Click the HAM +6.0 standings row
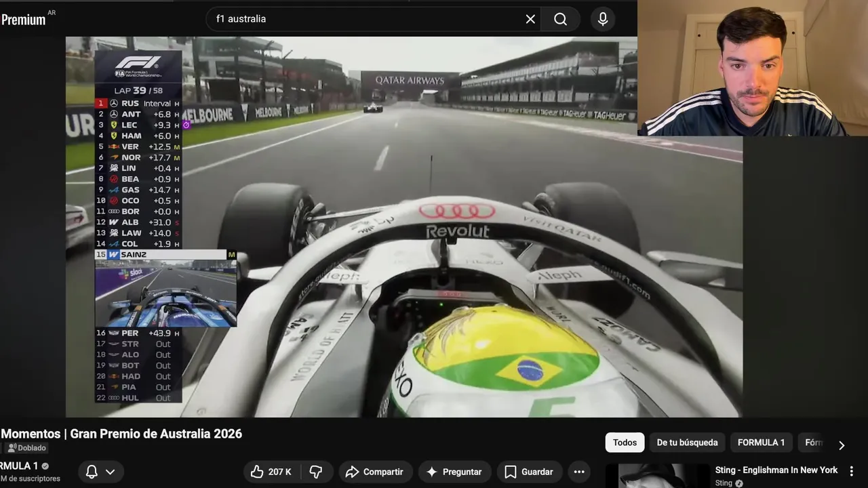Image resolution: width=868 pixels, height=488 pixels. (138, 136)
